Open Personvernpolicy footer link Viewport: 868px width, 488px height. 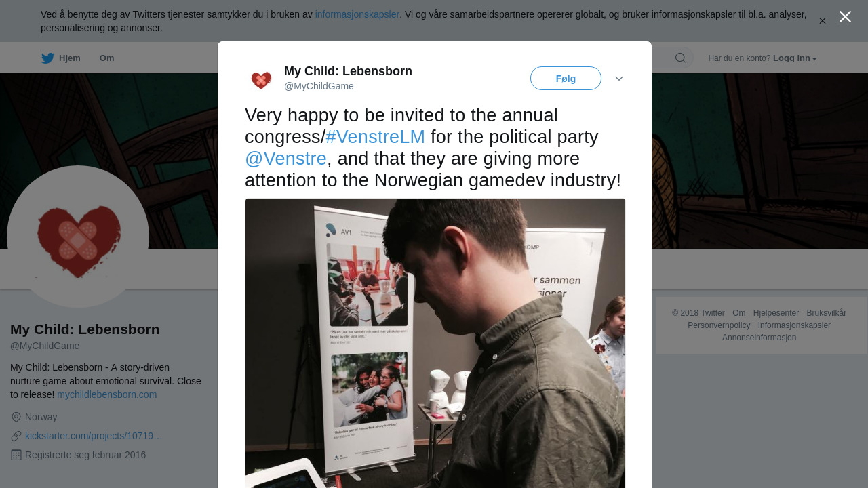pos(719,325)
